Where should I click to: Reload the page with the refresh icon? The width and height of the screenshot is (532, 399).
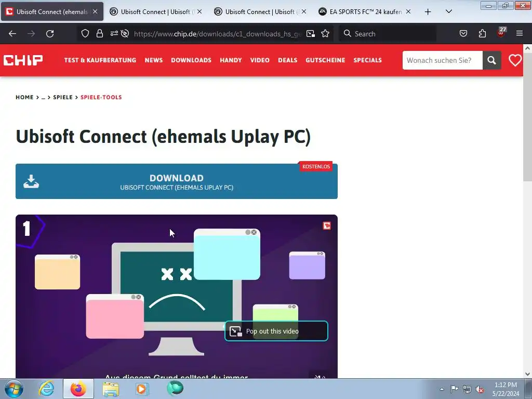click(x=50, y=34)
